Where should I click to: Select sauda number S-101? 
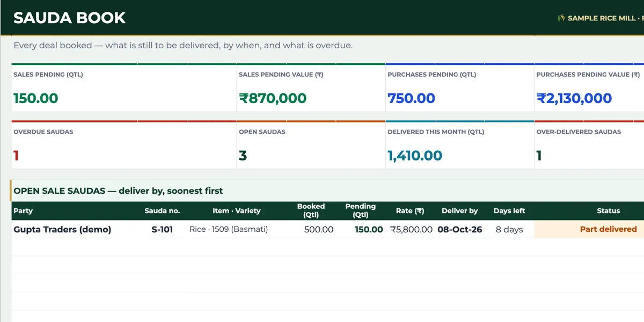(162, 229)
